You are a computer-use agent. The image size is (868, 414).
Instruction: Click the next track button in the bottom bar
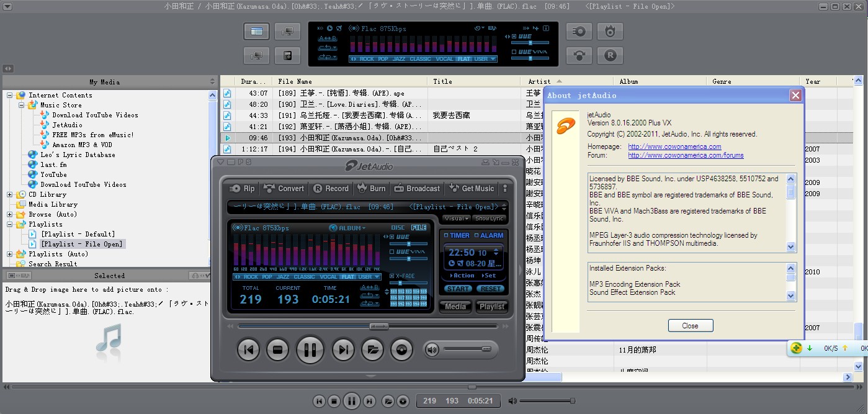tap(369, 401)
